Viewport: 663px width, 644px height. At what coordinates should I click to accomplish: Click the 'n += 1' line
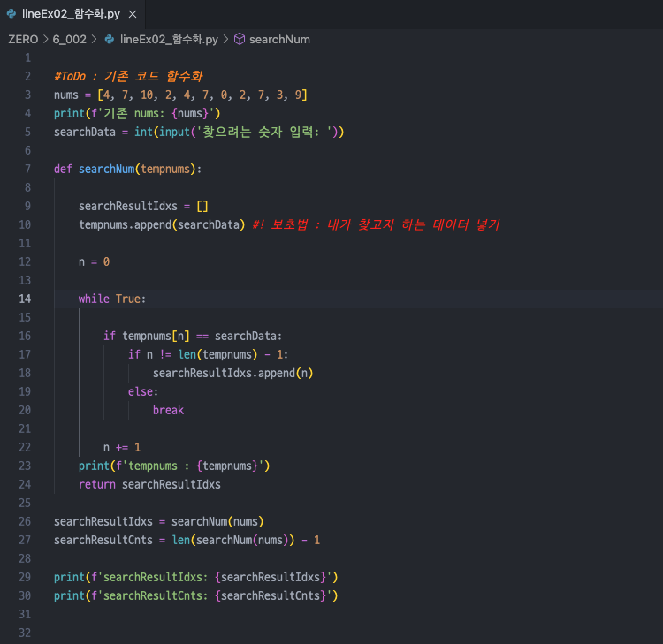pyautogui.click(x=122, y=447)
